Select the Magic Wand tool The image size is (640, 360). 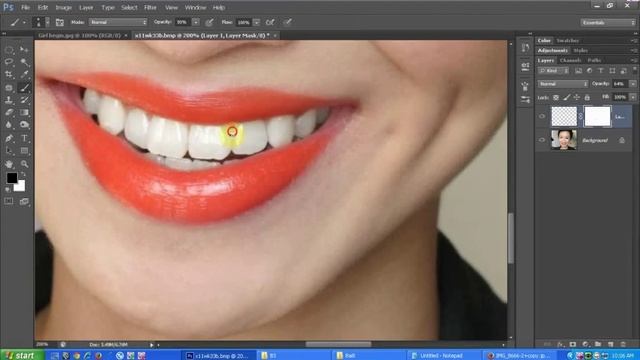[x=24, y=62]
